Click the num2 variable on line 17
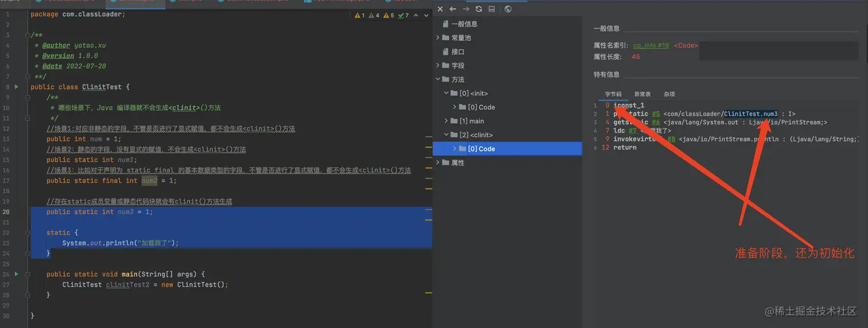The height and width of the screenshot is (328, 868). (x=149, y=180)
